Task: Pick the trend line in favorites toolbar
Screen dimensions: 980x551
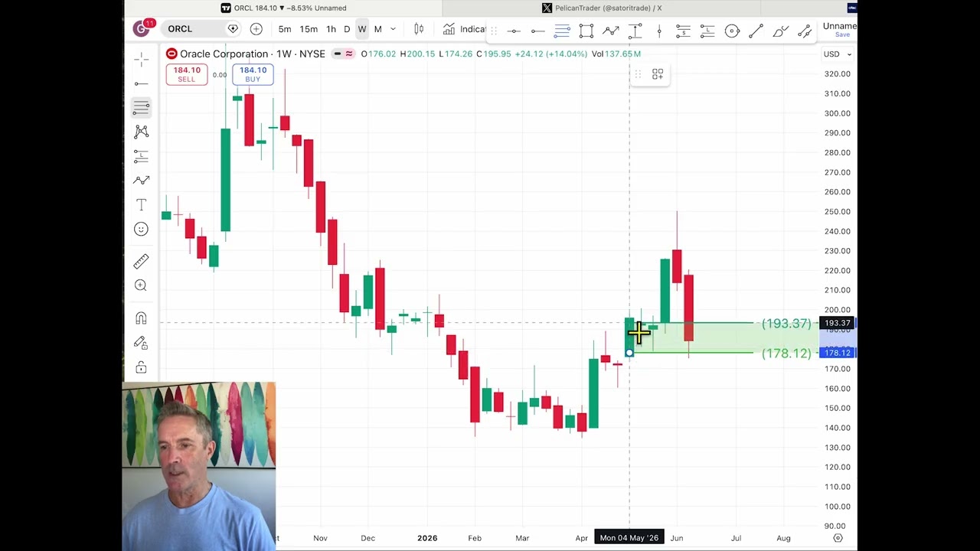Action: coord(756,31)
